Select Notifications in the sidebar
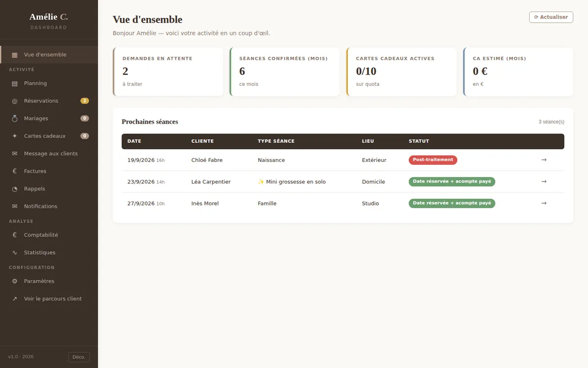Screen dimensions: 588x368 pyautogui.click(x=49, y=207)
